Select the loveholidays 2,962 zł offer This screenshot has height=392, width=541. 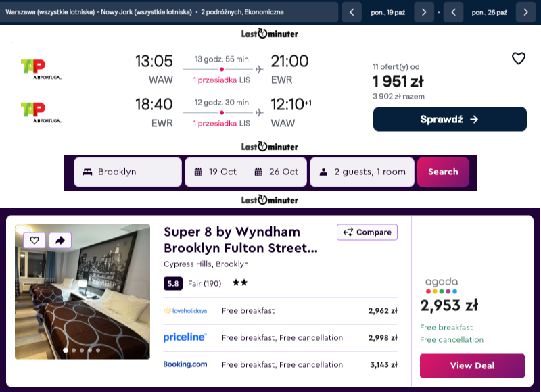[281, 311]
